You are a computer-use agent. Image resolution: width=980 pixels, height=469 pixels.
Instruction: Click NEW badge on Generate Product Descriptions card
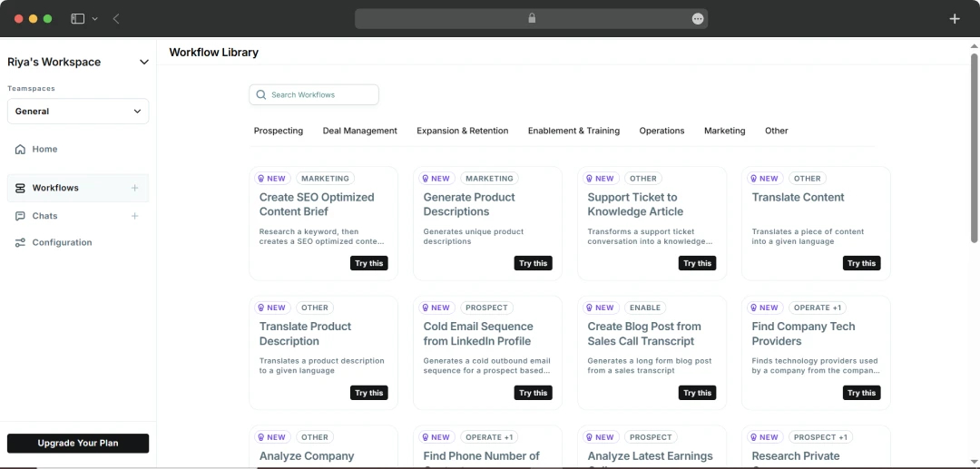436,179
